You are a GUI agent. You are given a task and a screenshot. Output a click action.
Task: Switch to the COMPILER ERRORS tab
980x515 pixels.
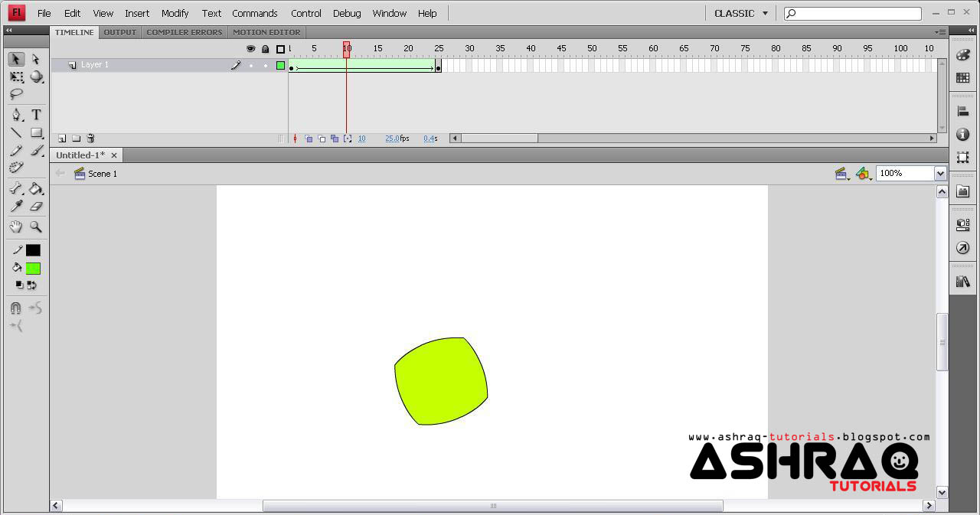click(x=185, y=32)
